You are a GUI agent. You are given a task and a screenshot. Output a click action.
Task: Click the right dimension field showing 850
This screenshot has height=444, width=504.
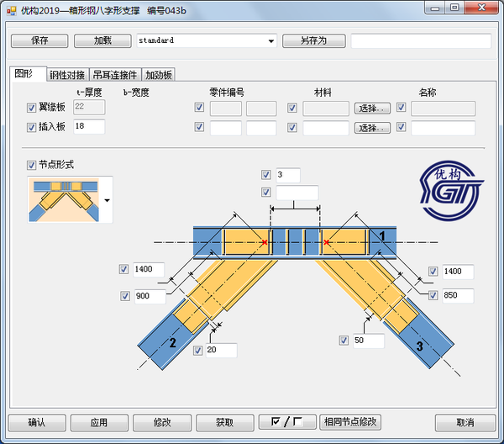(457, 296)
